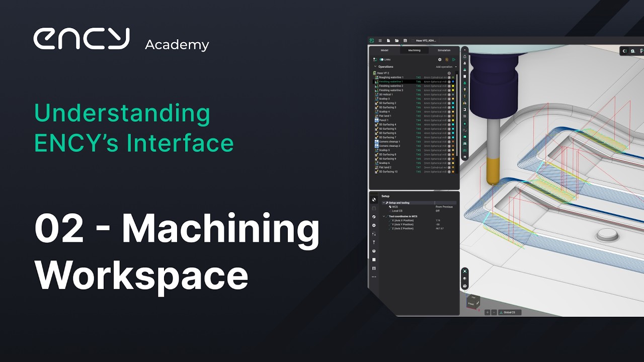This screenshot has height=362, width=644.
Task: Open tool icon in properties sidebar
Action: pyautogui.click(x=374, y=242)
